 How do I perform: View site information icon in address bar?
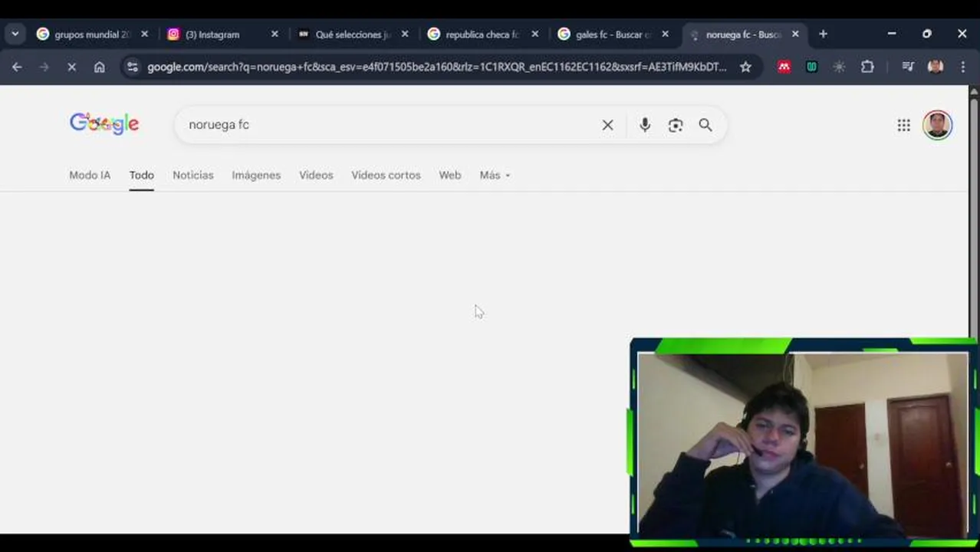pyautogui.click(x=133, y=67)
